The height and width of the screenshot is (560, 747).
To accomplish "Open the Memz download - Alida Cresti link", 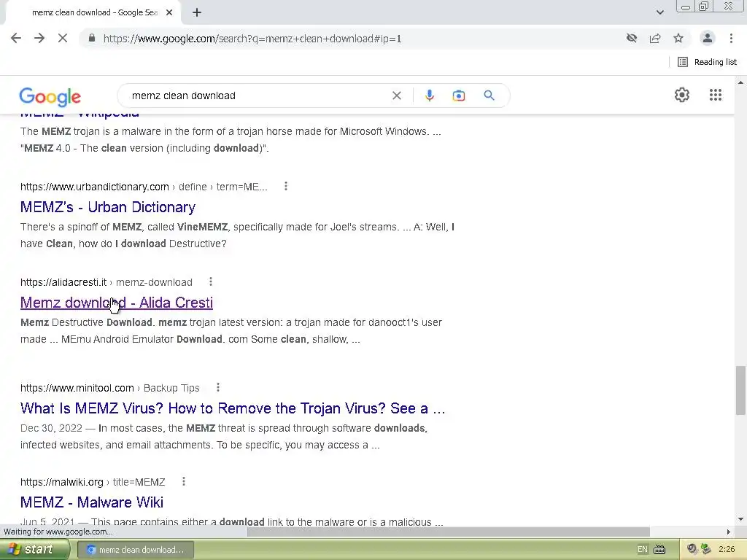I will click(116, 303).
